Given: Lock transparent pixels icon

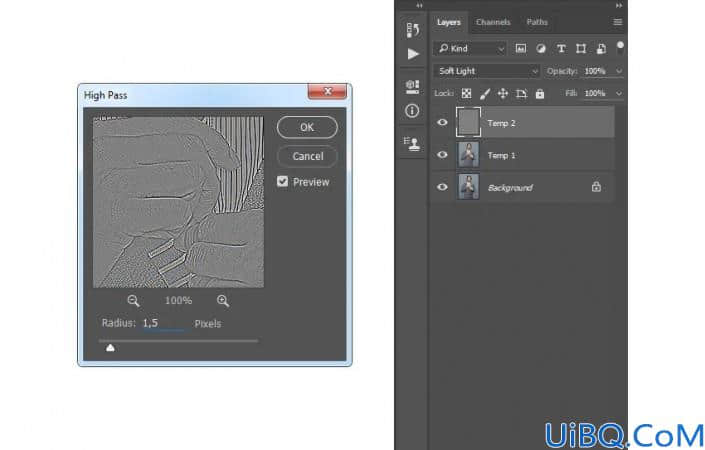Looking at the screenshot, I should click(467, 93).
